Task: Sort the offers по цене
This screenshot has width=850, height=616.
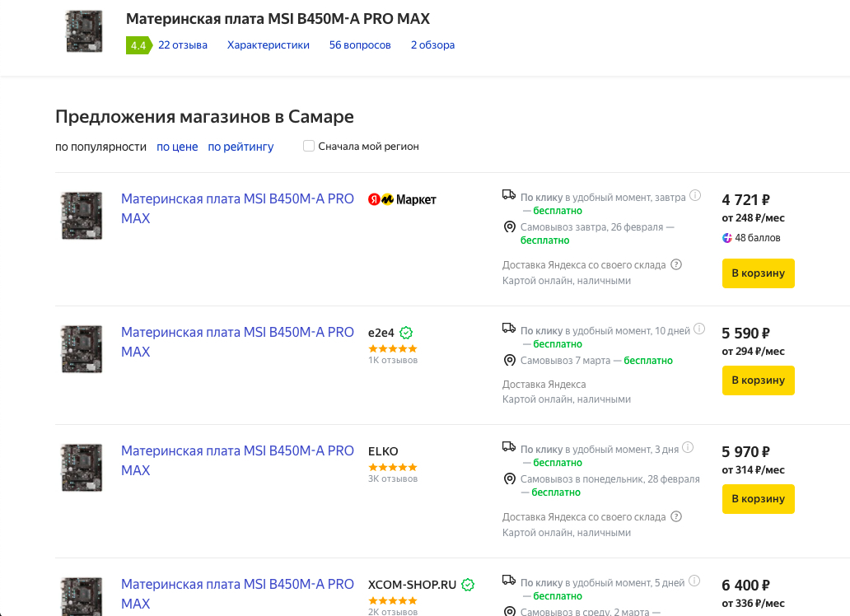Action: point(177,147)
